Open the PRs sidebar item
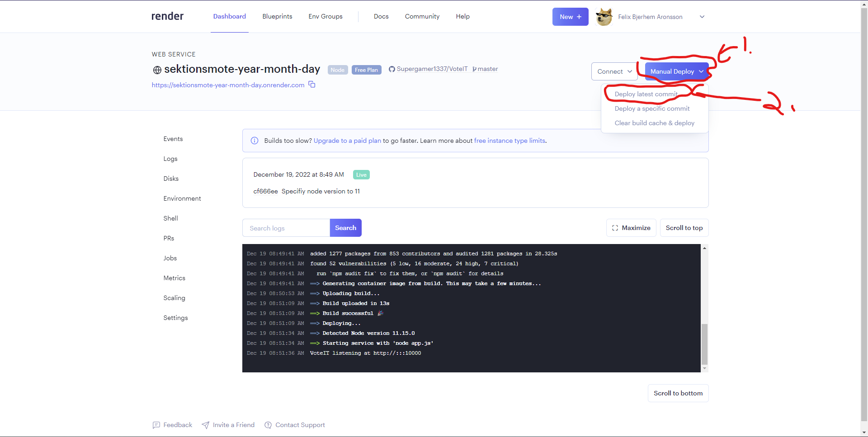 coord(169,238)
